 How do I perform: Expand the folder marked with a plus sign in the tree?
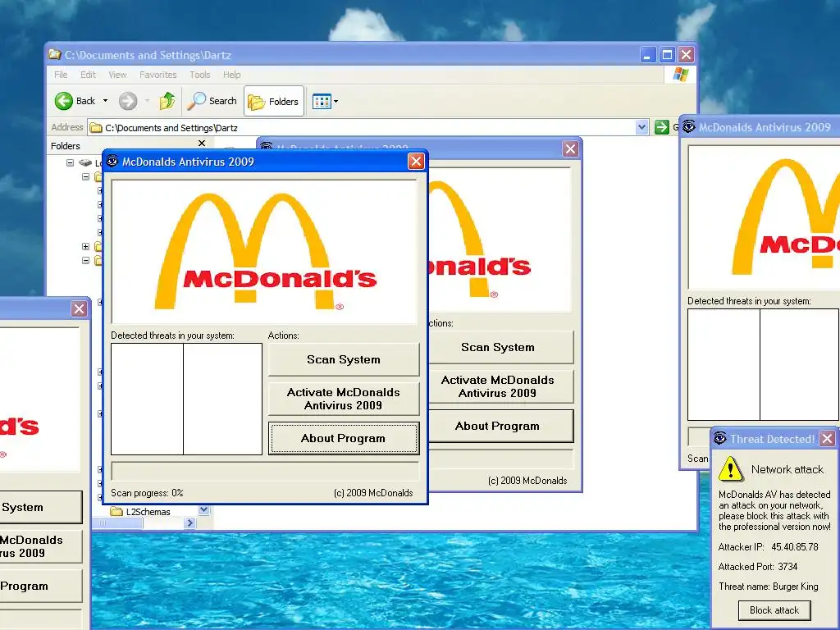pos(85,246)
